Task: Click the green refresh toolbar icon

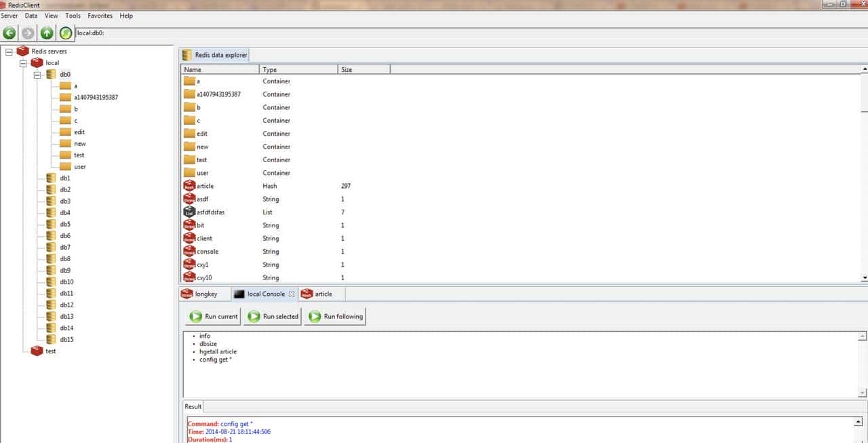Action: click(x=65, y=33)
